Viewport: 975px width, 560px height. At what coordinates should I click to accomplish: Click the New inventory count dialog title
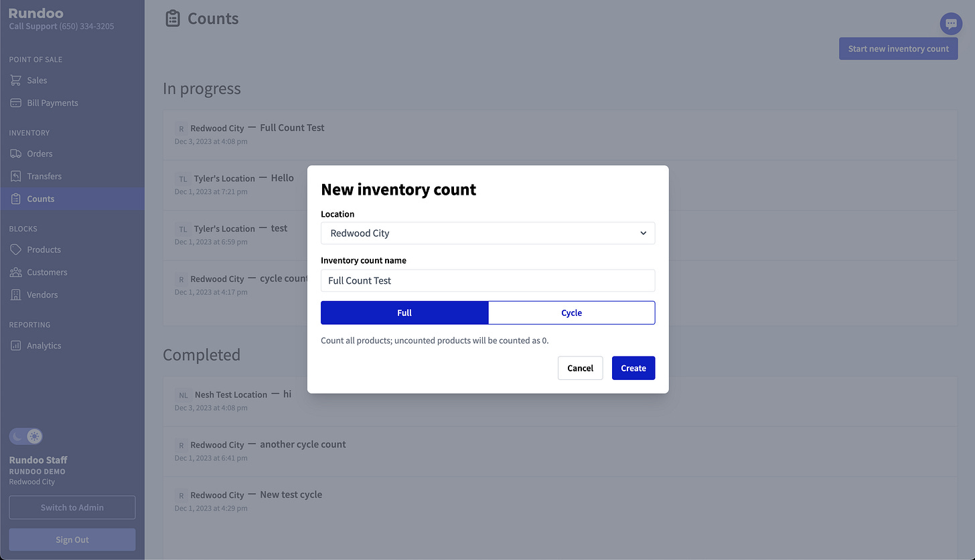click(x=398, y=189)
